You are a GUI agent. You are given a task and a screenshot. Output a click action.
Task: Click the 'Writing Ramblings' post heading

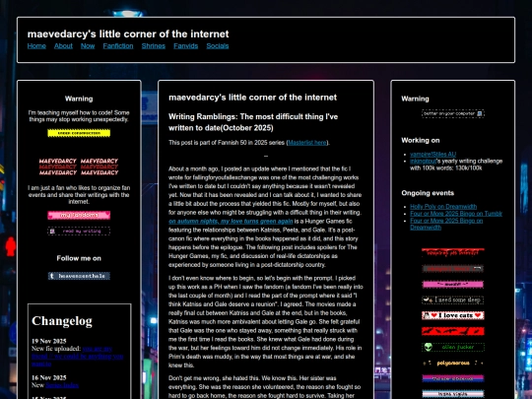point(253,122)
